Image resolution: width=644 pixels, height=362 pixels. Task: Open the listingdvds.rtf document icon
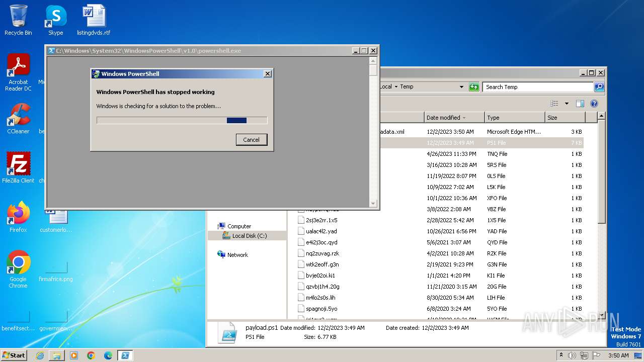tap(94, 20)
